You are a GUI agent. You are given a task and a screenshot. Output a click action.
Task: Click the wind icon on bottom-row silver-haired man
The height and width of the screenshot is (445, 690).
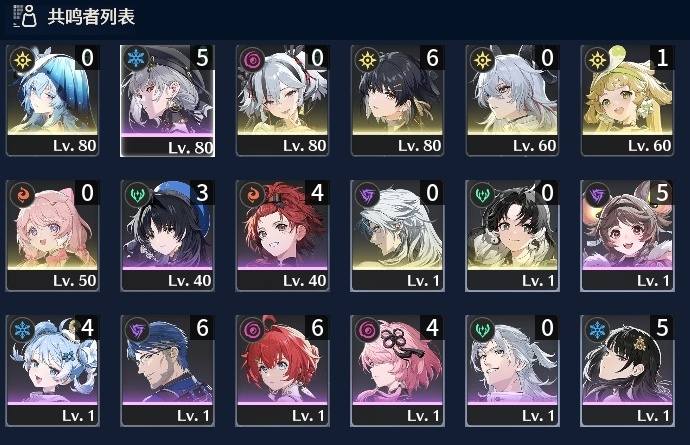tap(482, 329)
